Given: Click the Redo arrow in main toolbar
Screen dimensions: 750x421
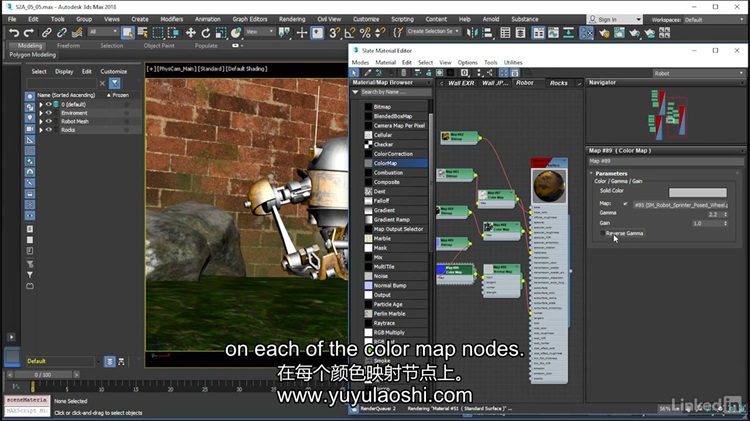Looking at the screenshot, I should click(29, 33).
